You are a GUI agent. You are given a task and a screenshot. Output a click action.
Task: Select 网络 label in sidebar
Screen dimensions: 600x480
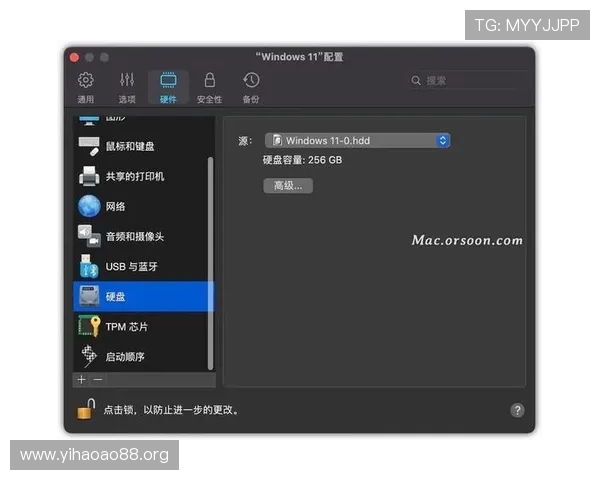115,207
